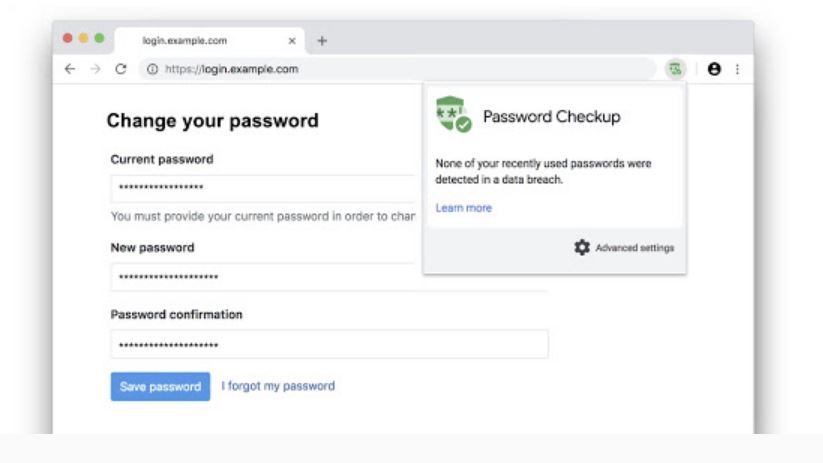
Task: Click the green shield Password Checkup logo
Action: pos(453,117)
